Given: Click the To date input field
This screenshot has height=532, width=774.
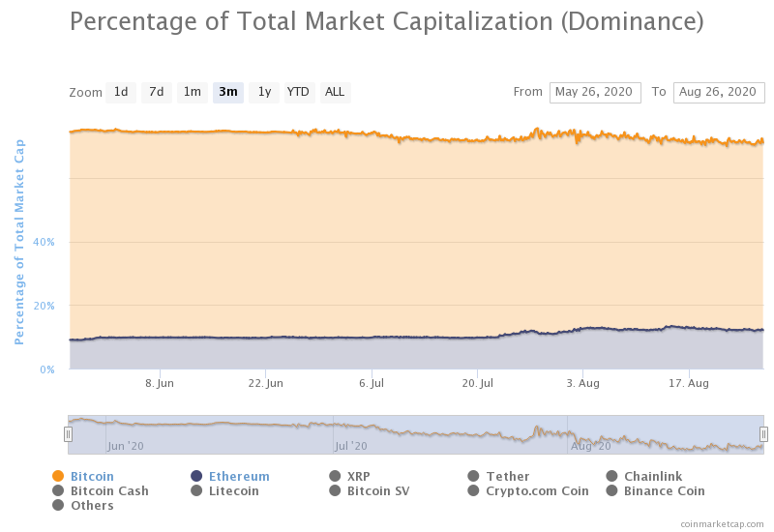Looking at the screenshot, I should coord(719,92).
